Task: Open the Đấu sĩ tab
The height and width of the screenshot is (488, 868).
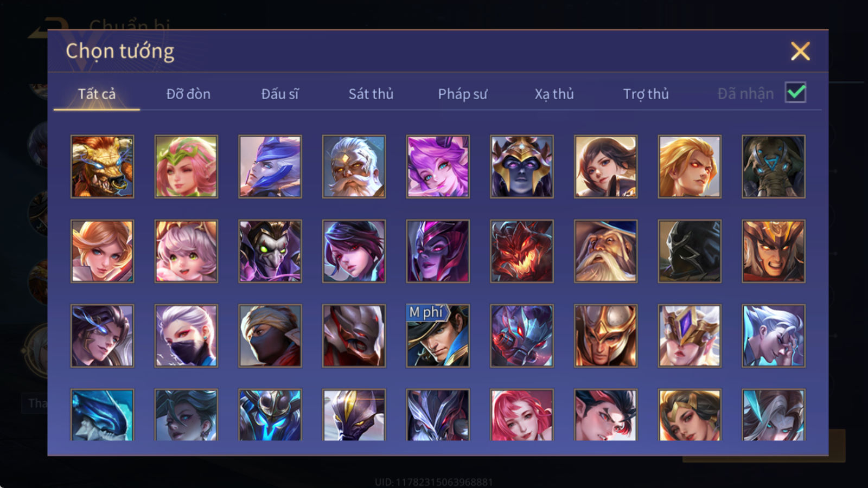Action: (280, 94)
